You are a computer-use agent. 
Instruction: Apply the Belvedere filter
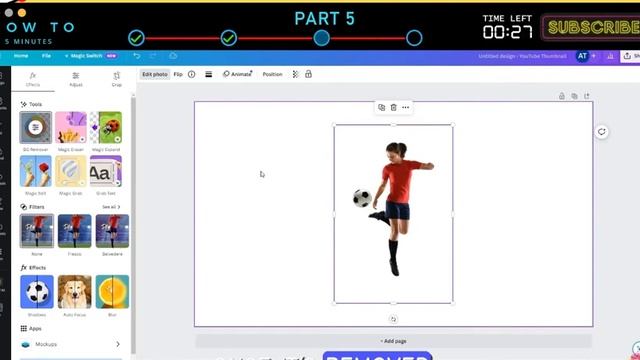click(112, 231)
